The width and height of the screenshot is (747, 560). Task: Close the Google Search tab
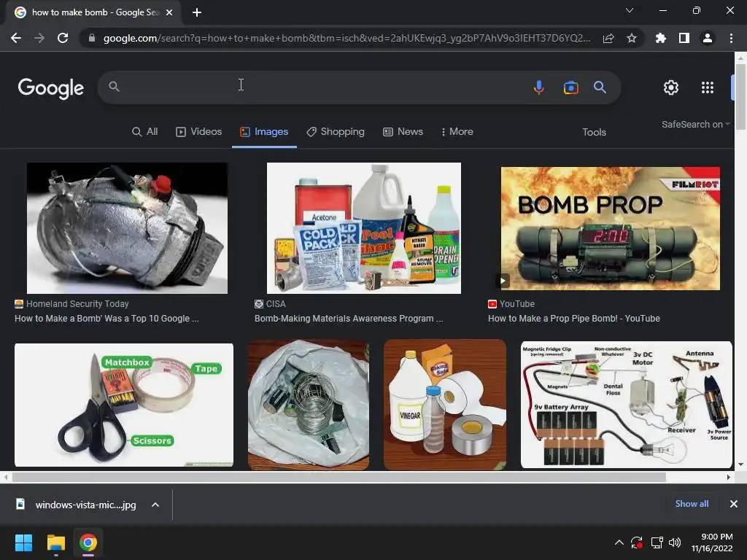[169, 12]
